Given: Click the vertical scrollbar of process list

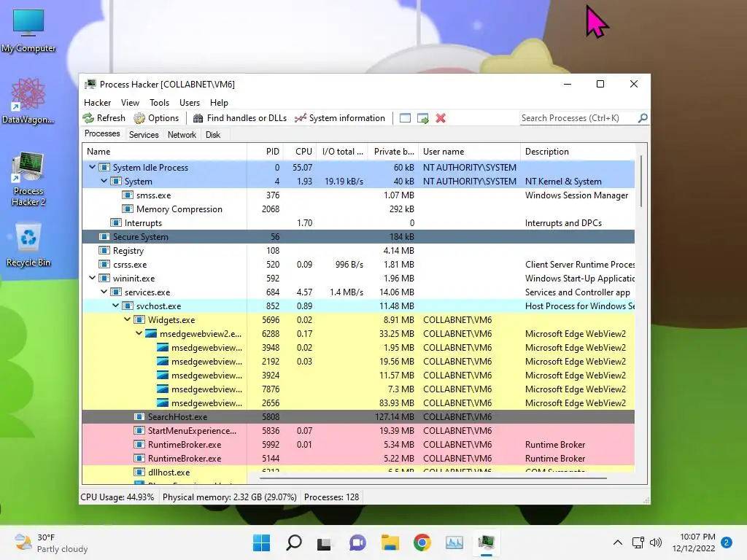Looking at the screenshot, I should point(641,181).
